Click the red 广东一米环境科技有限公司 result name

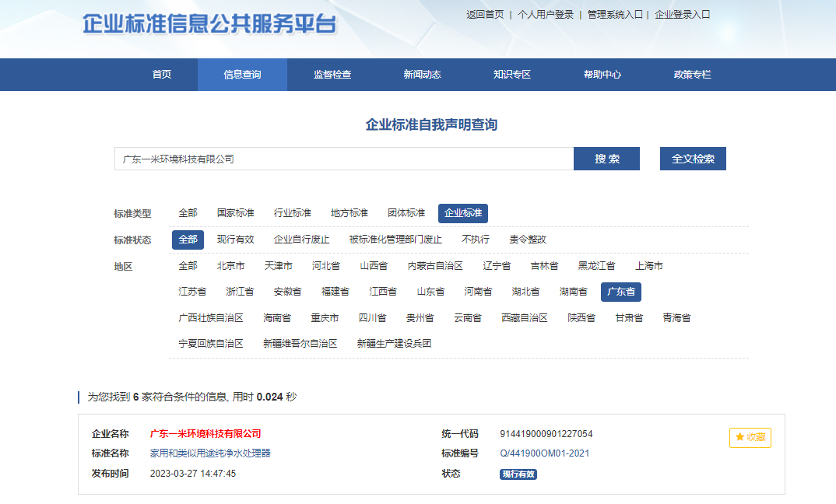[205, 434]
